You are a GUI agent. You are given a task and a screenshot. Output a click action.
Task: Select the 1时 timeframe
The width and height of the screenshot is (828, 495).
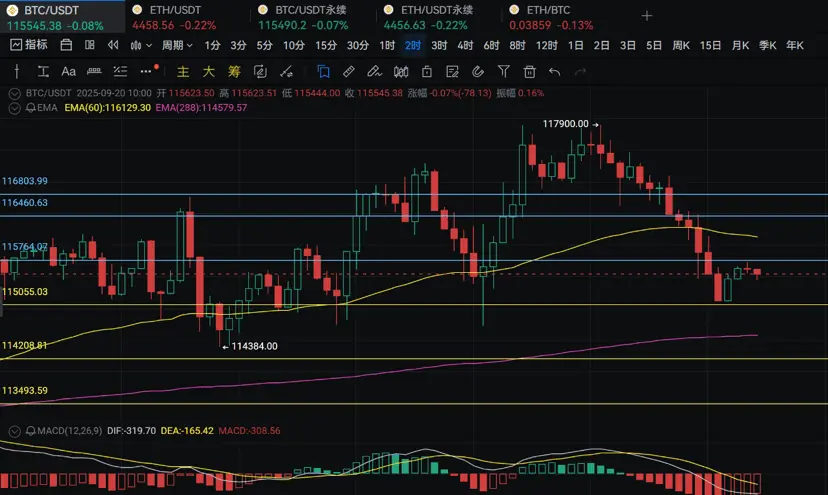pos(387,45)
